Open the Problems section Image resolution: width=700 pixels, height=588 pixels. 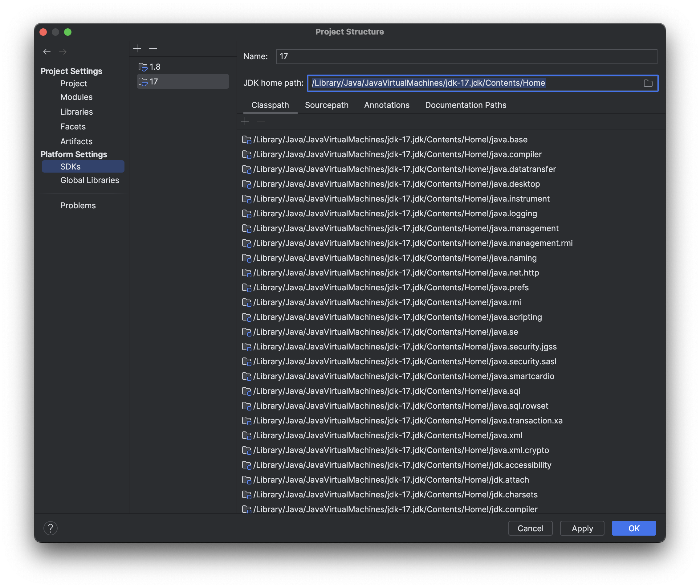point(78,206)
